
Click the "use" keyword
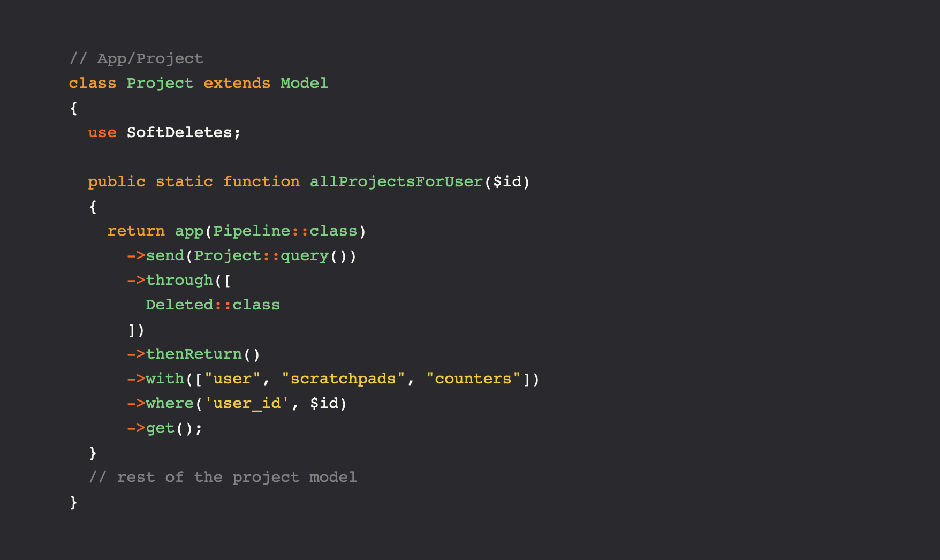[x=102, y=132]
